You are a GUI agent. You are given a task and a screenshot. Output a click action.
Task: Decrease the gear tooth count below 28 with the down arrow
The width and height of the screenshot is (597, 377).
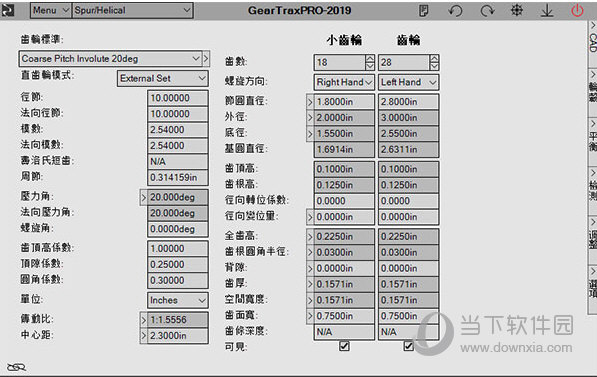pos(434,66)
